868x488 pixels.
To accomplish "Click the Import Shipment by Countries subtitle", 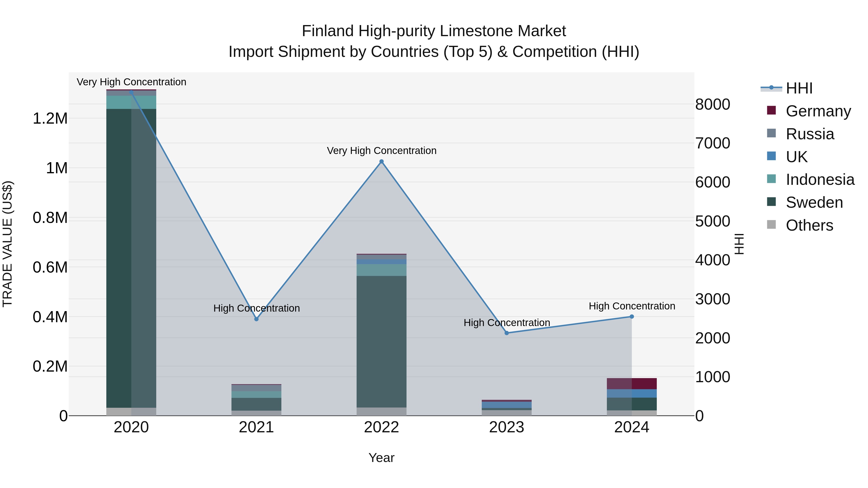I will point(434,52).
